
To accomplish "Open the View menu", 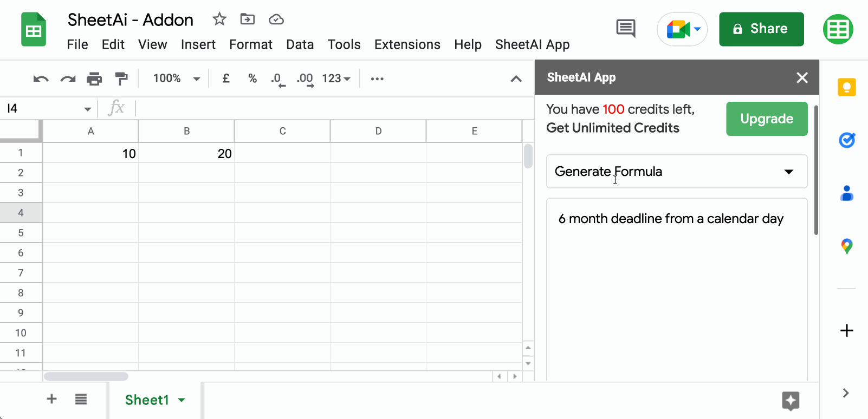I will pyautogui.click(x=153, y=44).
